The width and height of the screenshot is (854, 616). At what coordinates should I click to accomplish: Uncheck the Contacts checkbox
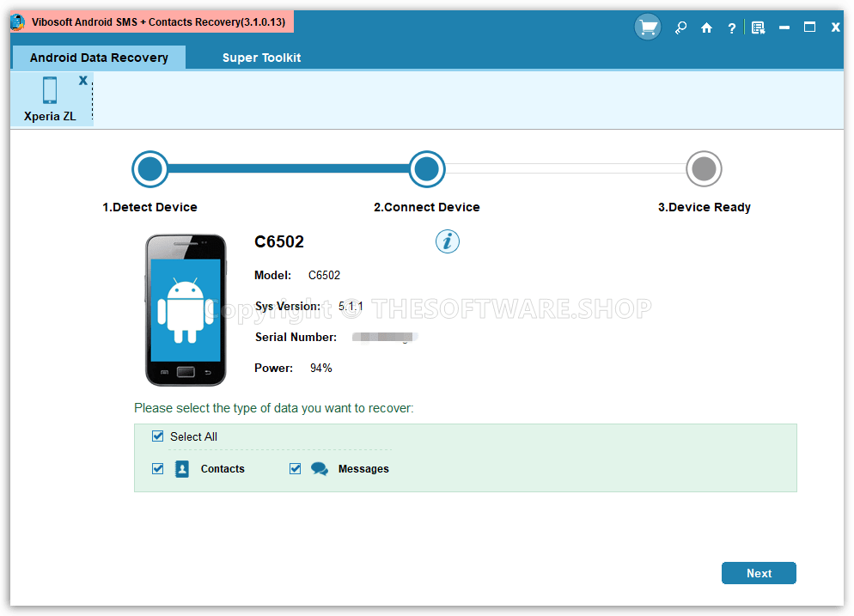click(157, 468)
